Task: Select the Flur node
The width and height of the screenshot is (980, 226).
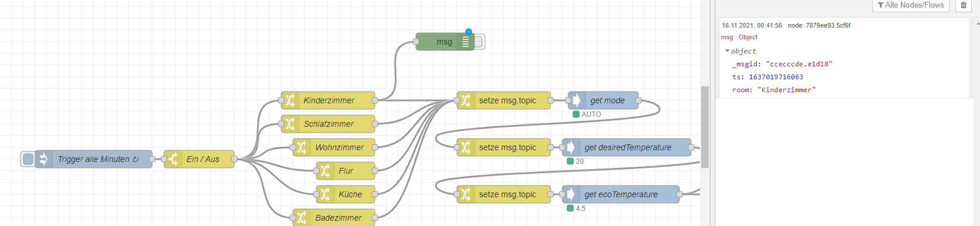Action: tap(346, 171)
